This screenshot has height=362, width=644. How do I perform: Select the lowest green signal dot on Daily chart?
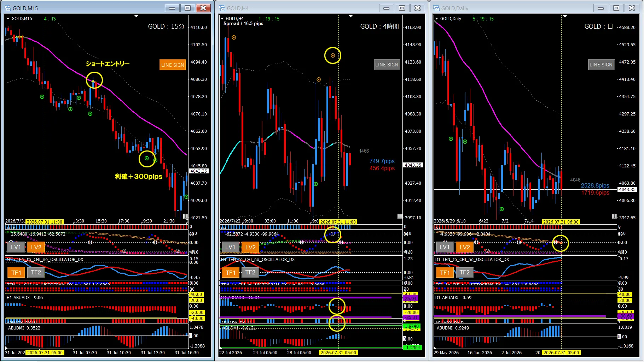point(502,209)
